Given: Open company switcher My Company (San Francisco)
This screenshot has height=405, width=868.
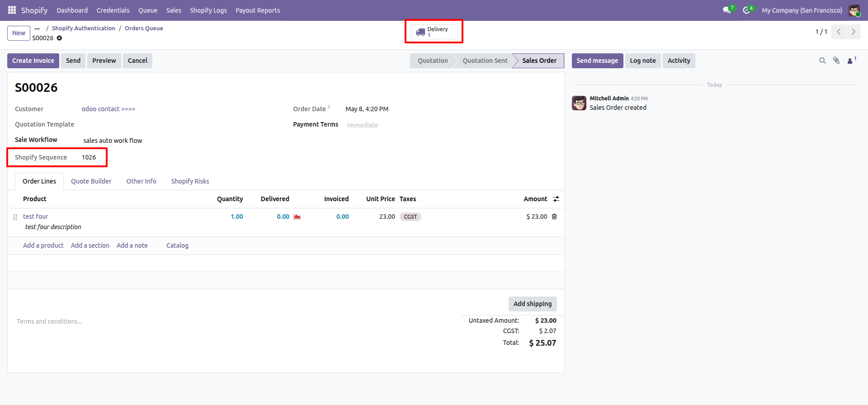Looking at the screenshot, I should [x=802, y=10].
